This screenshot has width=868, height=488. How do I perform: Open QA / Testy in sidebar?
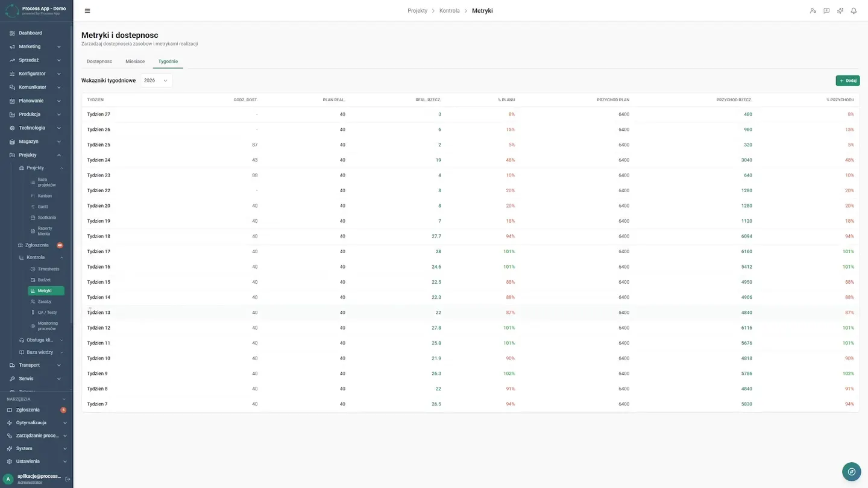click(x=46, y=313)
